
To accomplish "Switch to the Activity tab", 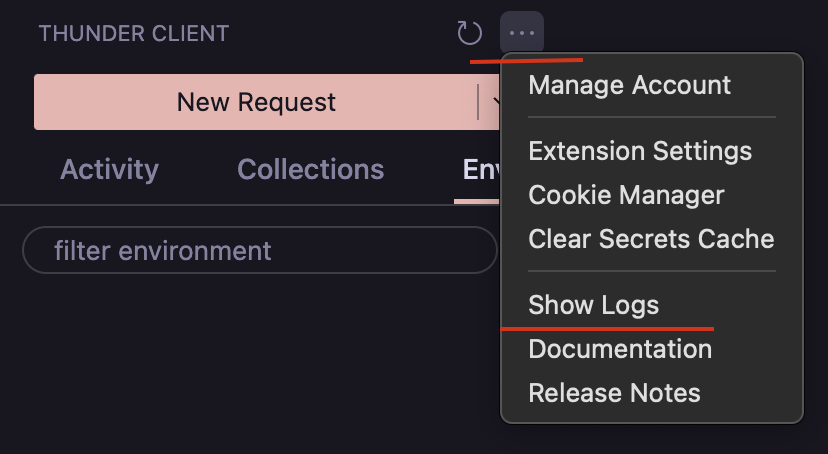I will 109,169.
